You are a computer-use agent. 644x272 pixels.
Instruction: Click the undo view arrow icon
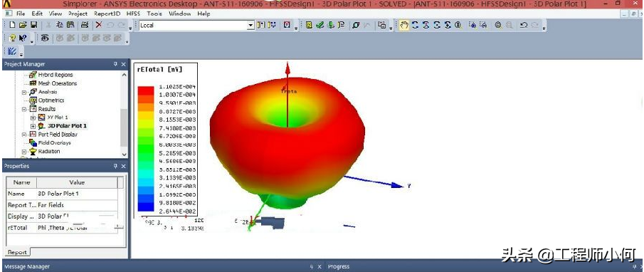coord(524,25)
